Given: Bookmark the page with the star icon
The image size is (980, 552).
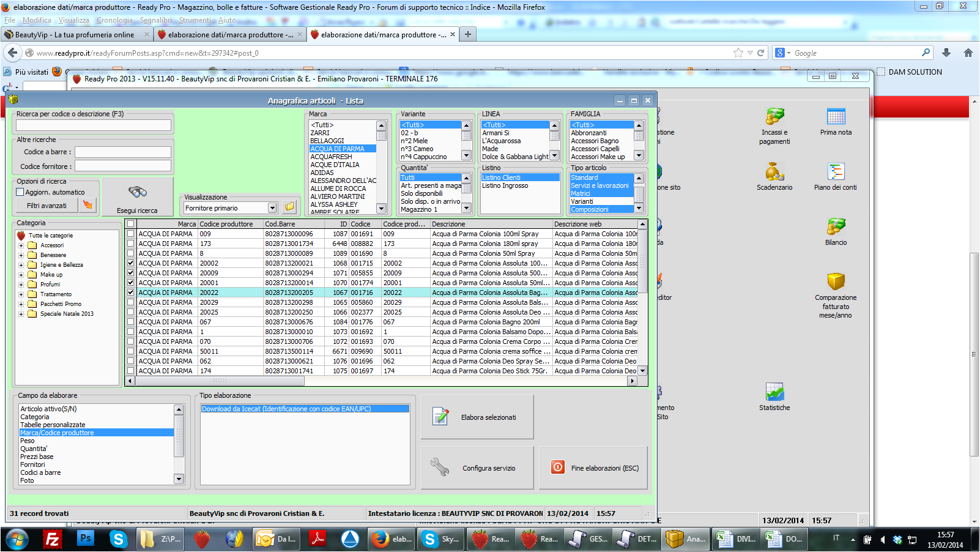Looking at the screenshot, I should tap(738, 53).
